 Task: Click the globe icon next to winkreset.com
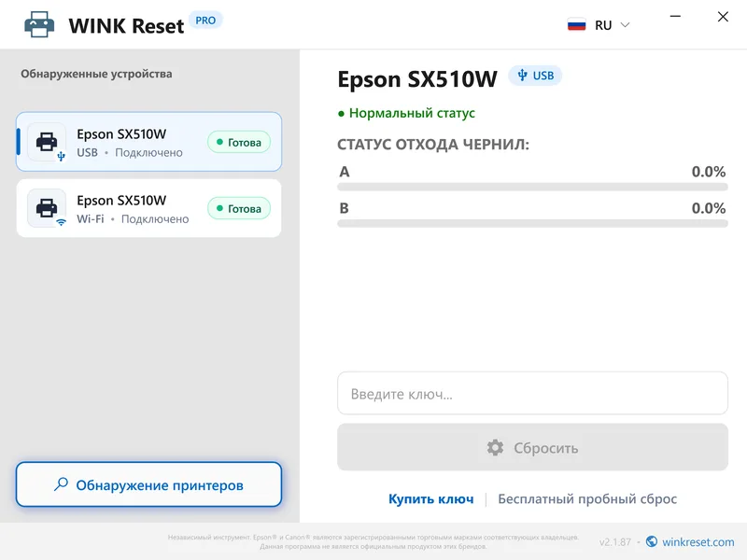point(652,541)
